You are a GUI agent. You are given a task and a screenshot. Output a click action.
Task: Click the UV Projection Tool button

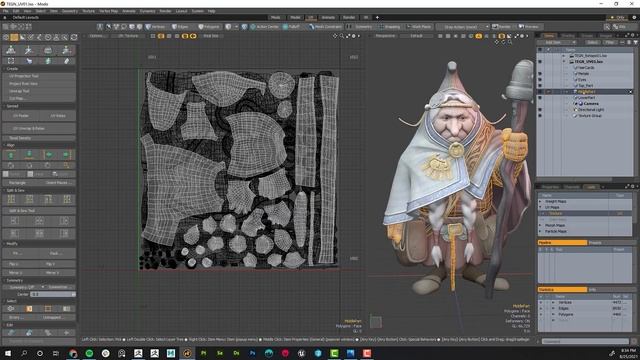point(39,76)
